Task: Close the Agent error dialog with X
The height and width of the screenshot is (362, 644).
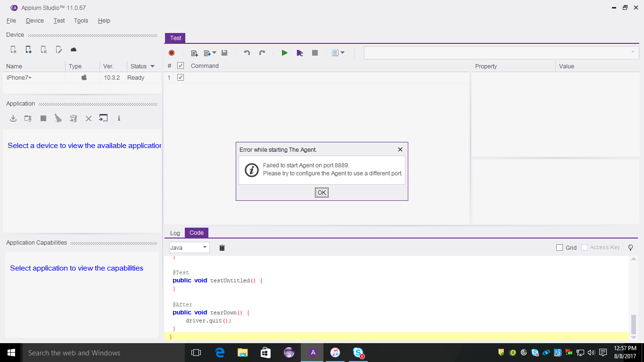Action: click(x=400, y=149)
